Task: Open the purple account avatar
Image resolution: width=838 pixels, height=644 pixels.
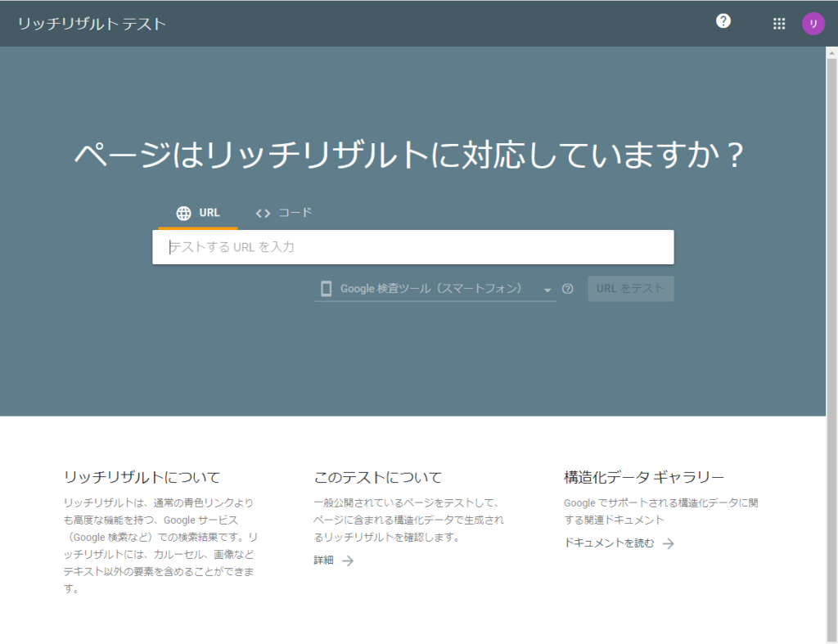Action: pos(813,24)
